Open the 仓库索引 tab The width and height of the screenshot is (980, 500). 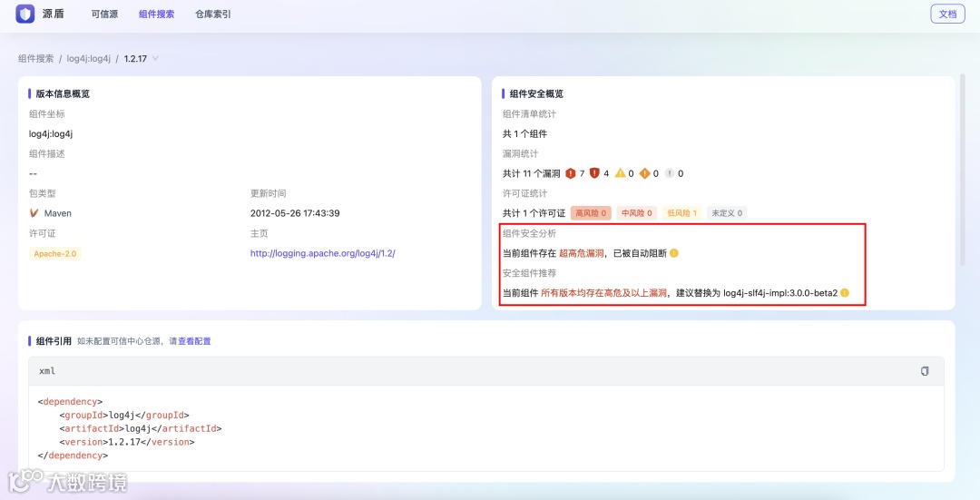213,14
